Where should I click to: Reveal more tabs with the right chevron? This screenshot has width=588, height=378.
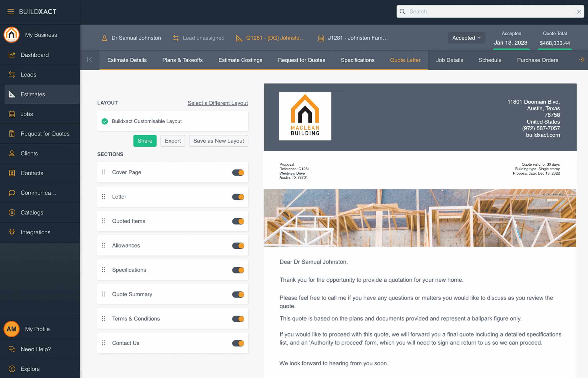pos(582,60)
